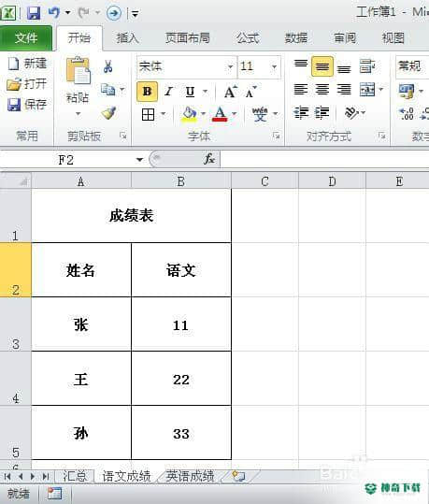Select the cell containing 成绩表
Viewport: 429px width, 504px height.
coord(131,216)
